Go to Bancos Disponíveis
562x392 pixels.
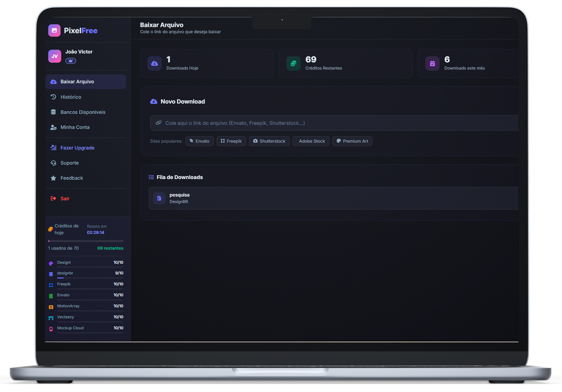(86, 112)
